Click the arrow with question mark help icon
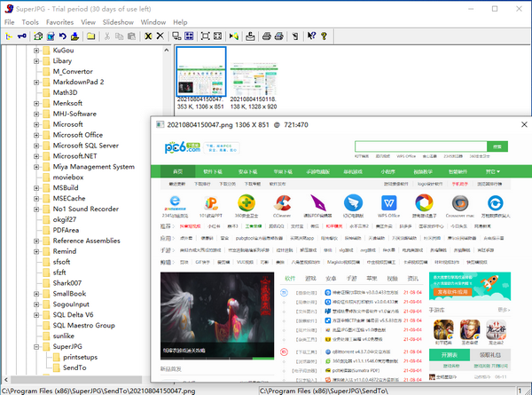This screenshot has width=532, height=395. click(311, 36)
